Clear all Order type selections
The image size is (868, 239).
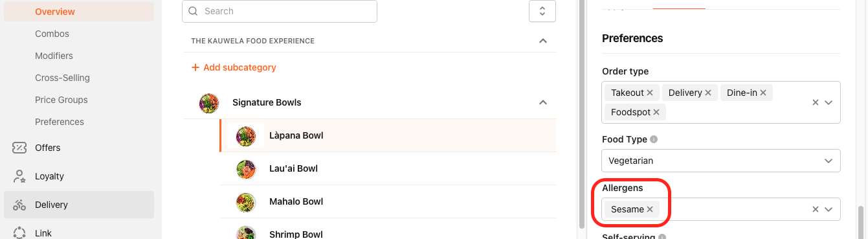click(816, 102)
